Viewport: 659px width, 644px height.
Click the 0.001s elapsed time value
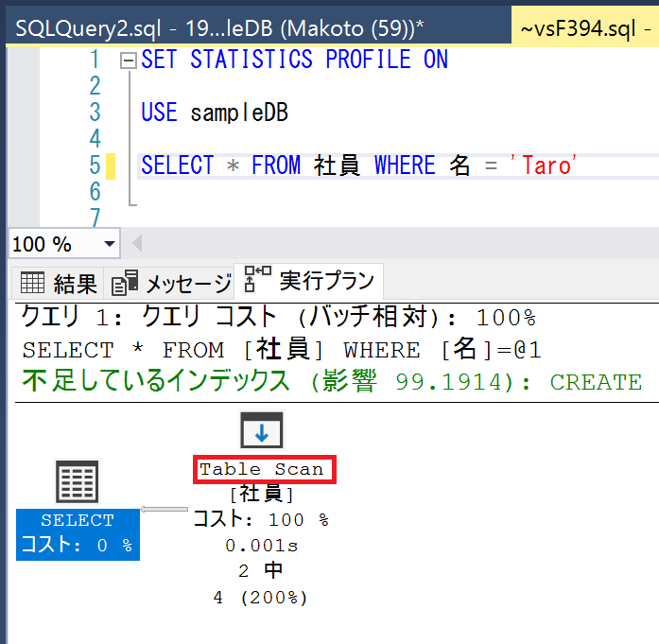pos(261,546)
